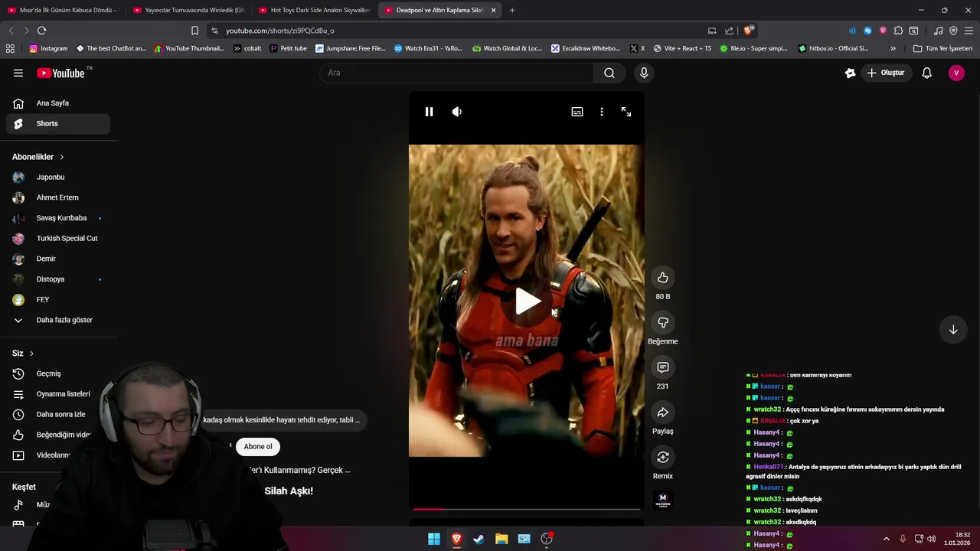Click the search magnifier button
The width and height of the screenshot is (980, 551).
coord(609,73)
